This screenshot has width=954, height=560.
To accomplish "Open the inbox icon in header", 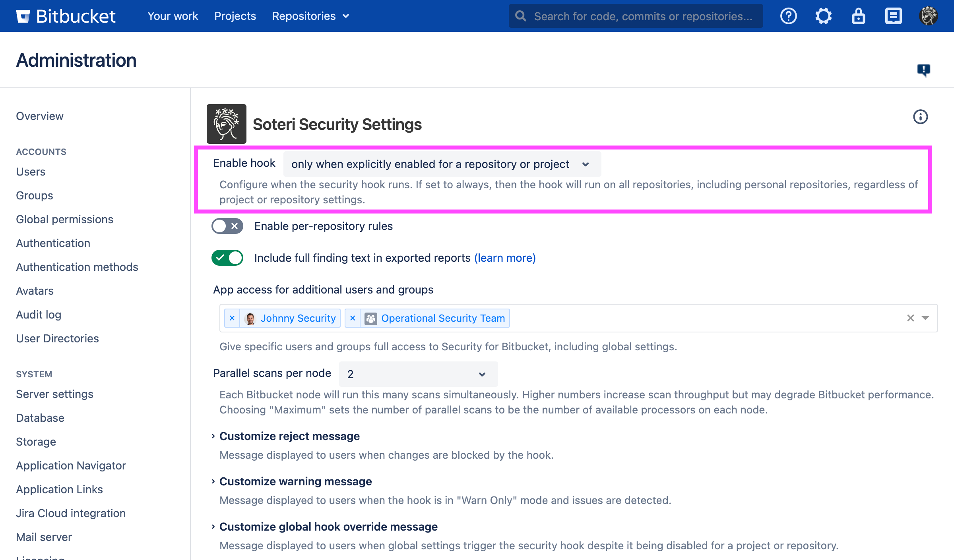I will (x=893, y=16).
